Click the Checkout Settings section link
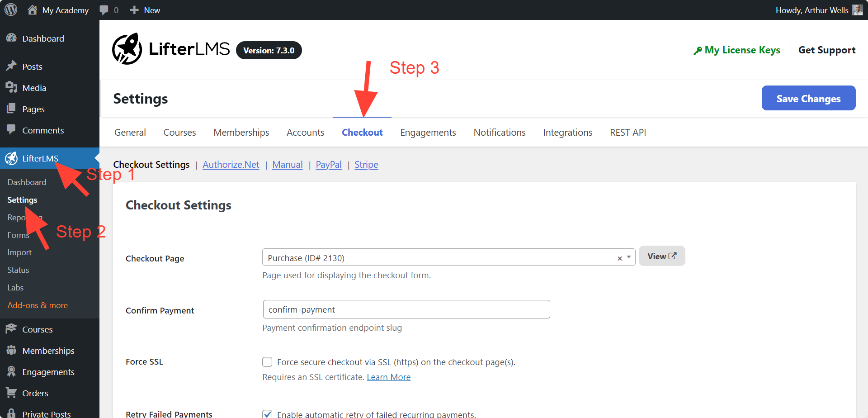The image size is (868, 418). 151,165
